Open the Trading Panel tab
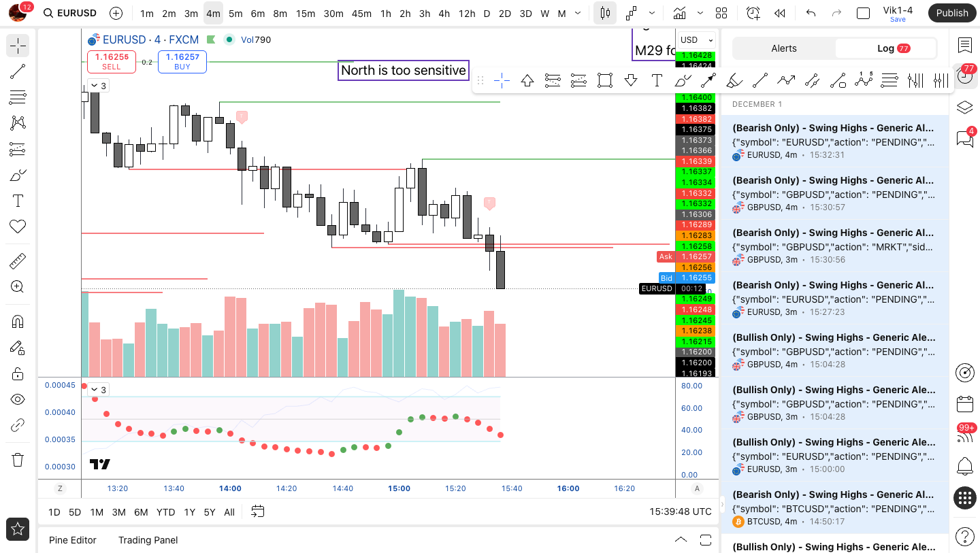Image resolution: width=980 pixels, height=553 pixels. [x=148, y=540]
